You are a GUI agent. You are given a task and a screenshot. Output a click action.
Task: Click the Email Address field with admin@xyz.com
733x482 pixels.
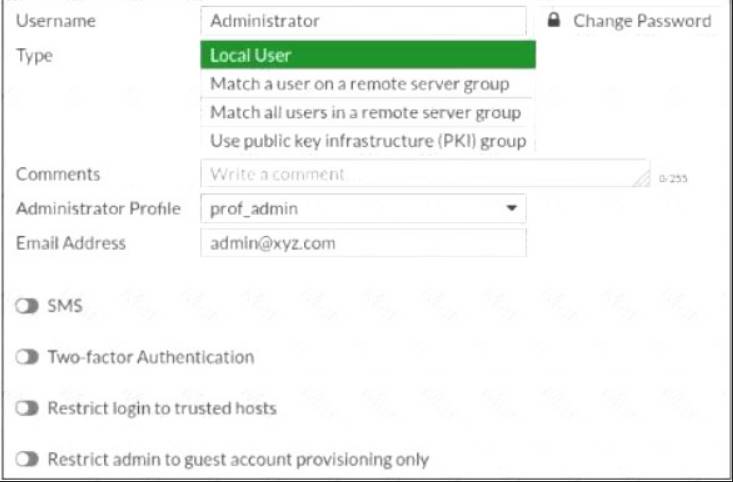(362, 243)
